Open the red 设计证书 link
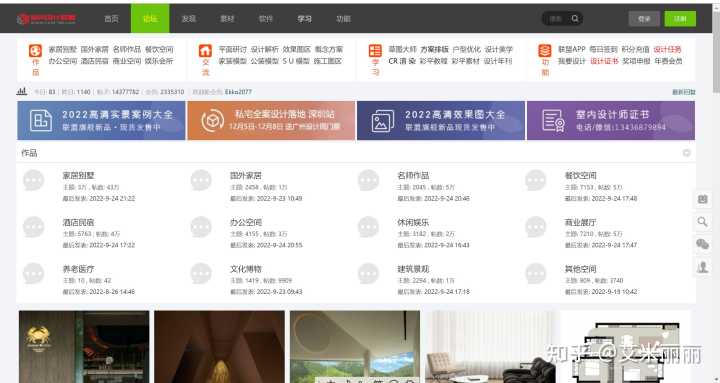Viewport: 720px width, 383px height. coord(604,61)
